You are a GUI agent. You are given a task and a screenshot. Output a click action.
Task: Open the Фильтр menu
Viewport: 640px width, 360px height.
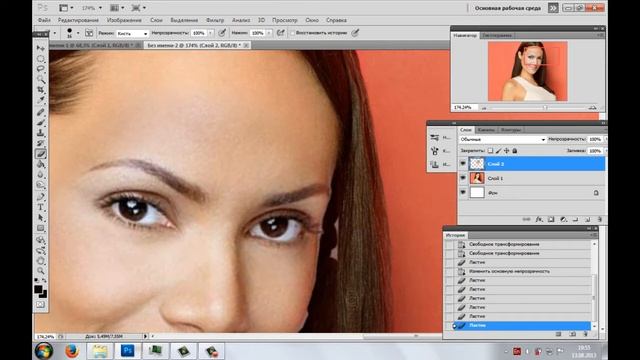(x=215, y=20)
